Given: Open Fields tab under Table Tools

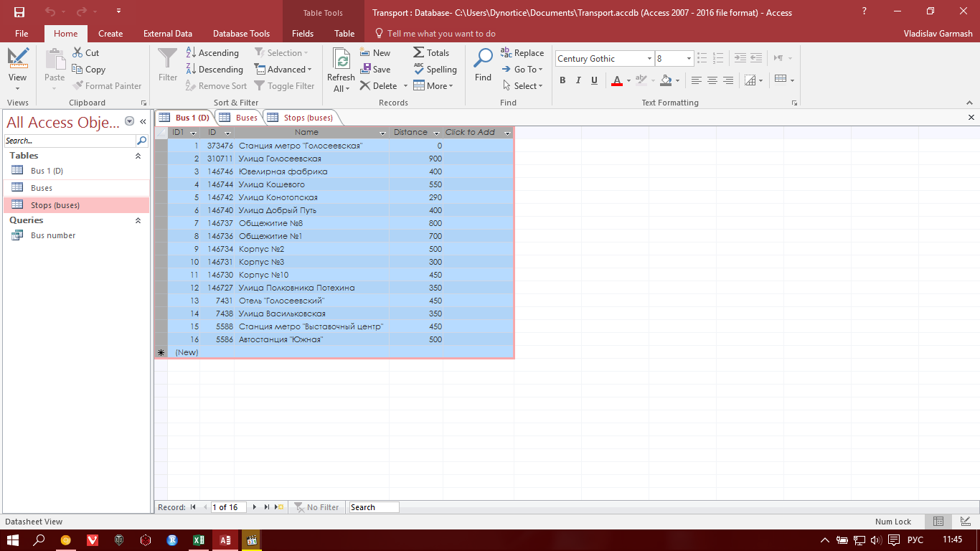Looking at the screenshot, I should click(303, 34).
